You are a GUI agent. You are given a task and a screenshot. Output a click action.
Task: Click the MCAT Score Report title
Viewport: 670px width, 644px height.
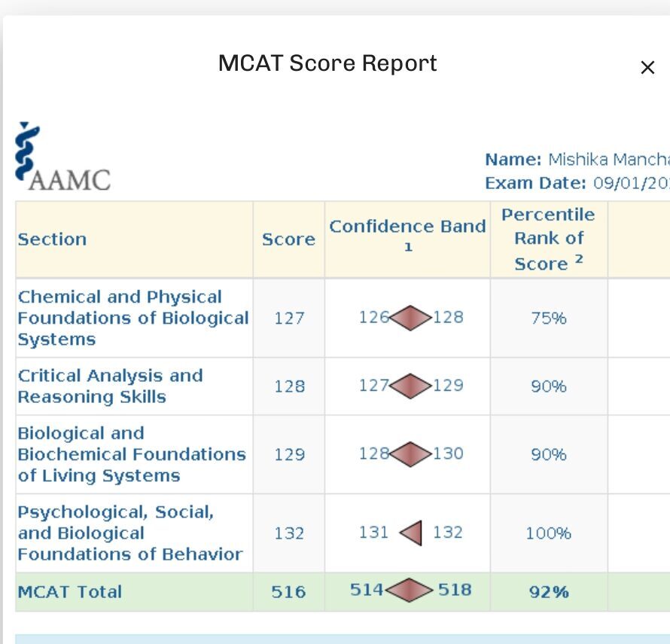point(327,63)
